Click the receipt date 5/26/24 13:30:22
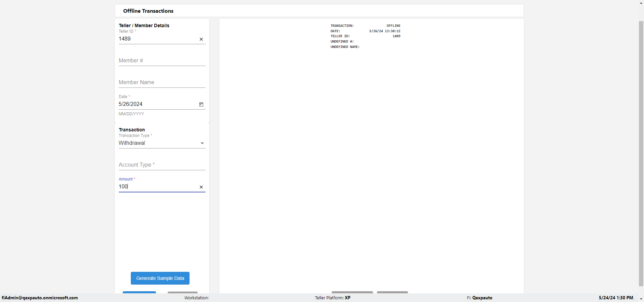644x302 pixels. point(385,31)
